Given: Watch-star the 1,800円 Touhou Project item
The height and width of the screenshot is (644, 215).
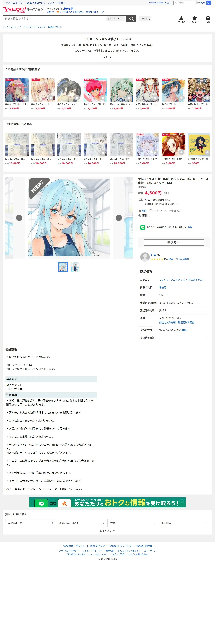Looking at the screenshot, I should 129,97.
